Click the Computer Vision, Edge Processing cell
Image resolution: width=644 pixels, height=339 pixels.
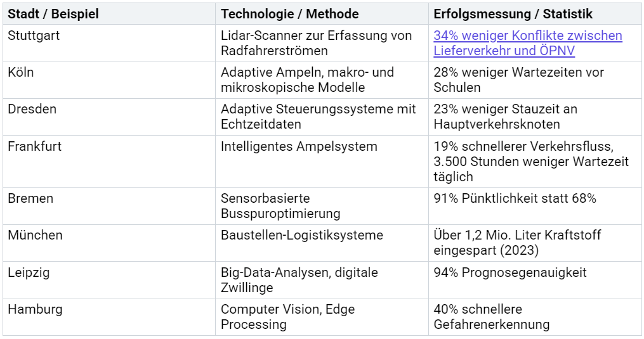tap(287, 317)
